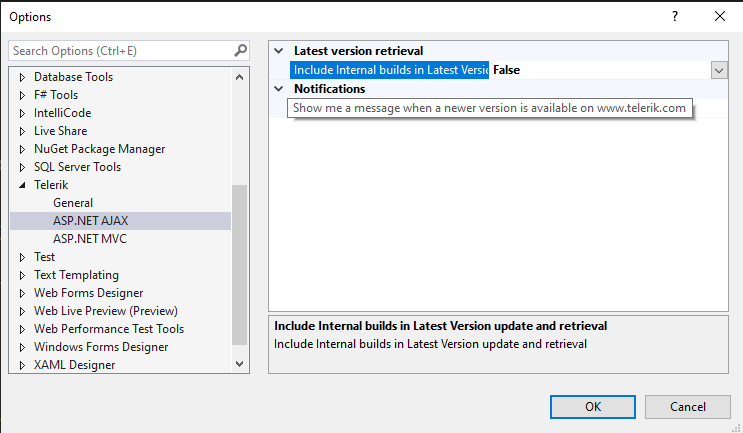This screenshot has height=433, width=743.
Task: Select the ASP.NET AJAX options page
Action: tap(91, 221)
